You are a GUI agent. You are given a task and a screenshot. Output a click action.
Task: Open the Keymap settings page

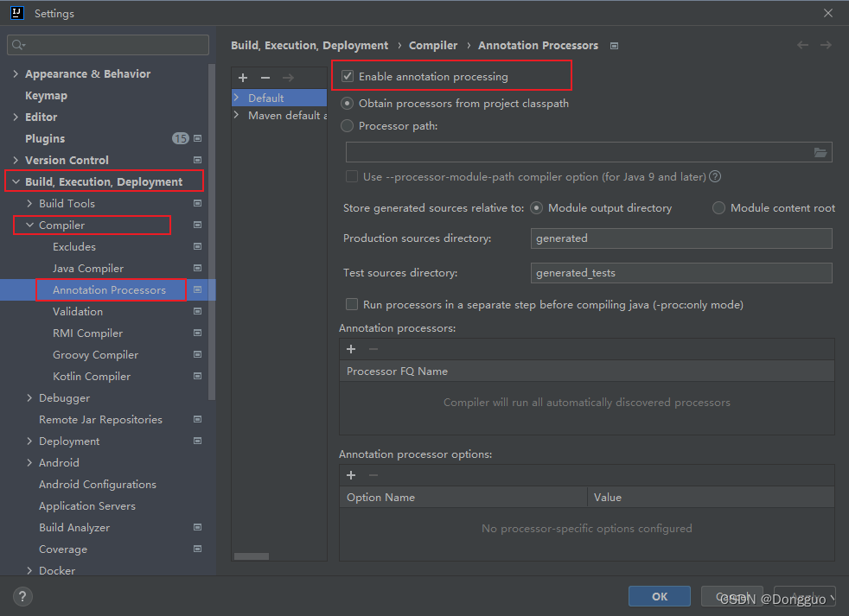pyautogui.click(x=46, y=96)
